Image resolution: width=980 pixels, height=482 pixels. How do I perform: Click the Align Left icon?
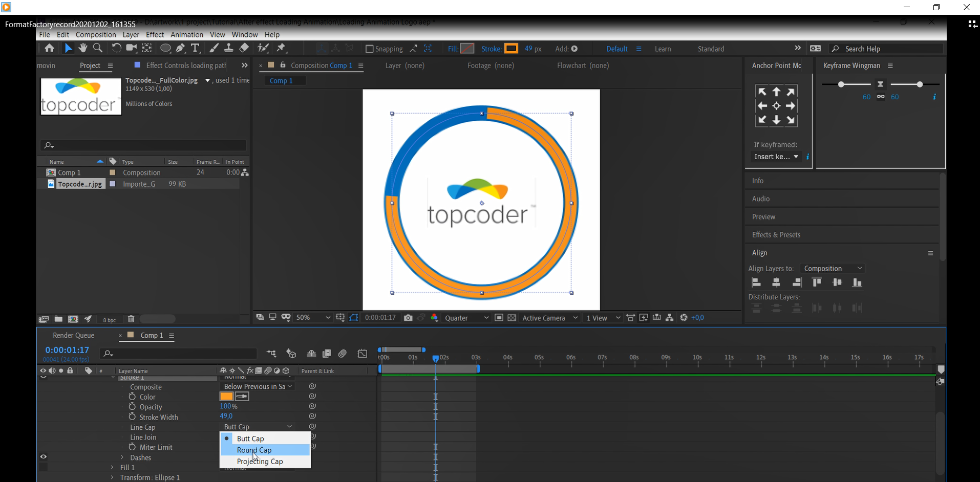tap(756, 282)
